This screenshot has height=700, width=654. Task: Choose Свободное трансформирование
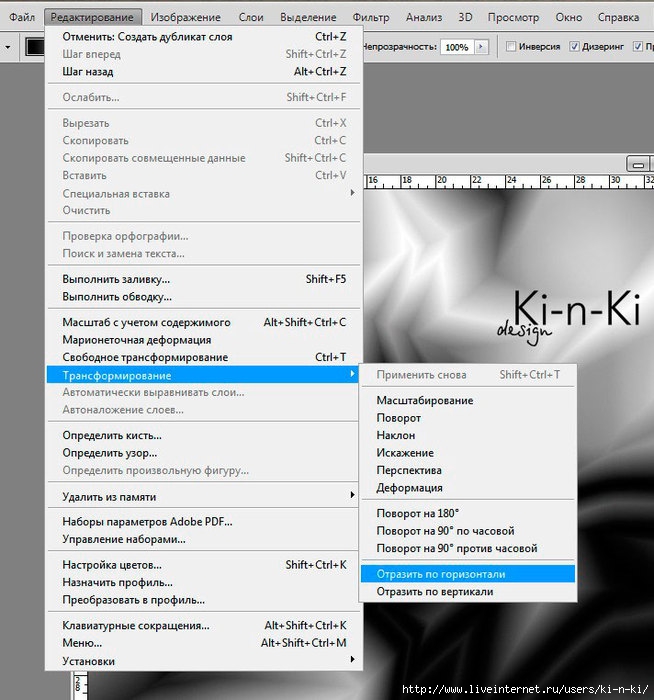coord(204,357)
